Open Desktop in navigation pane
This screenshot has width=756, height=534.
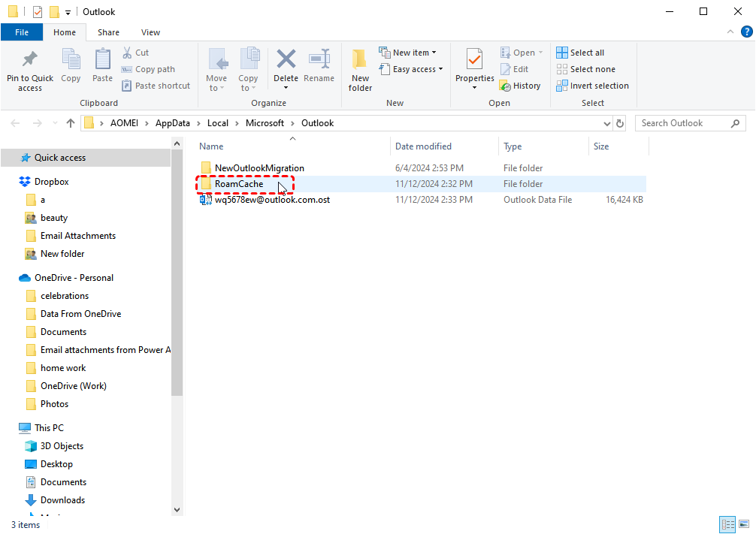(56, 464)
